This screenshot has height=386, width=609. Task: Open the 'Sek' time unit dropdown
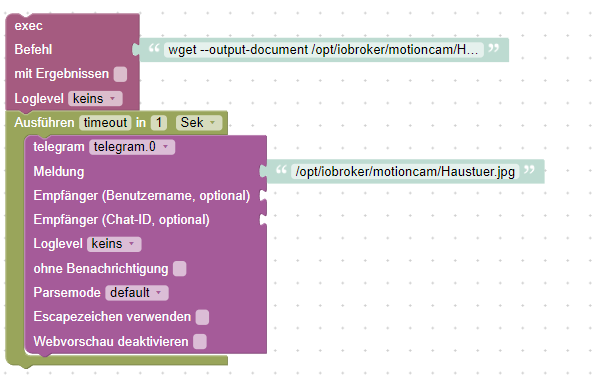click(199, 123)
